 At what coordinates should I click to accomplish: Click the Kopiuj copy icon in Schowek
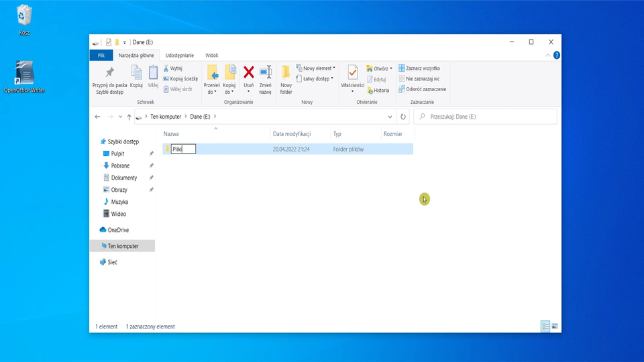pyautogui.click(x=136, y=72)
